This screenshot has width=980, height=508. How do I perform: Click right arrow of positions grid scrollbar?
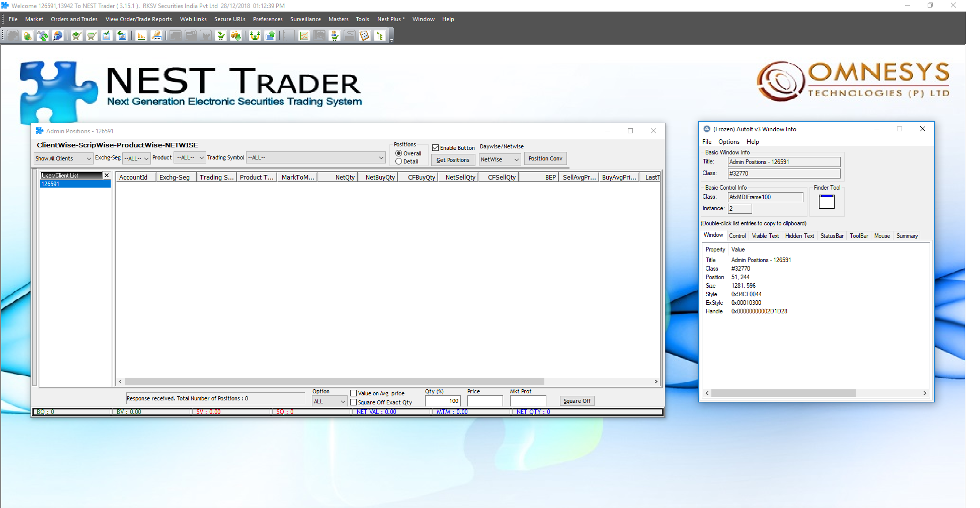pos(656,382)
